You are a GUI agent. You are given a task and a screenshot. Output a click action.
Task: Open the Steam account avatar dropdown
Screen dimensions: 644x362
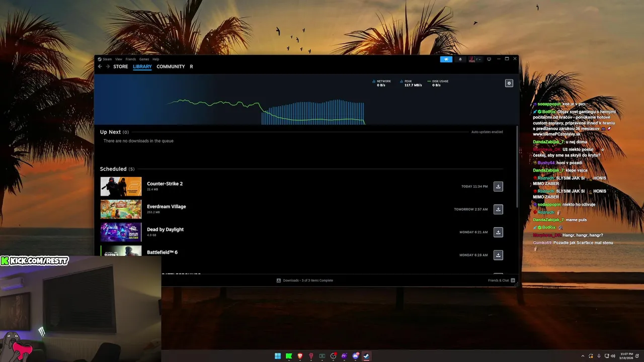[475, 59]
